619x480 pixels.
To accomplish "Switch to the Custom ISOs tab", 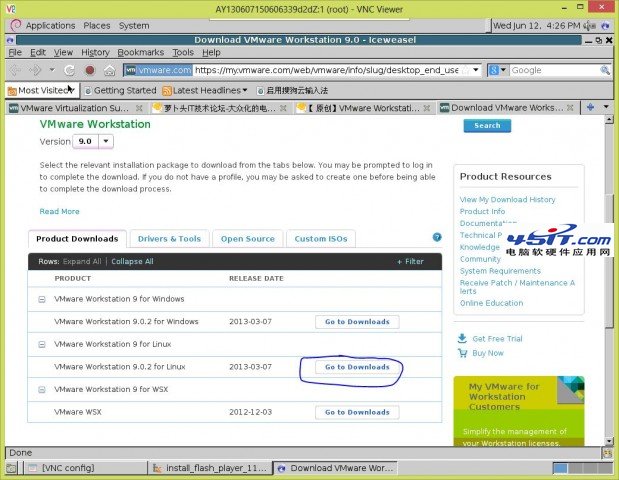I will point(321,238).
